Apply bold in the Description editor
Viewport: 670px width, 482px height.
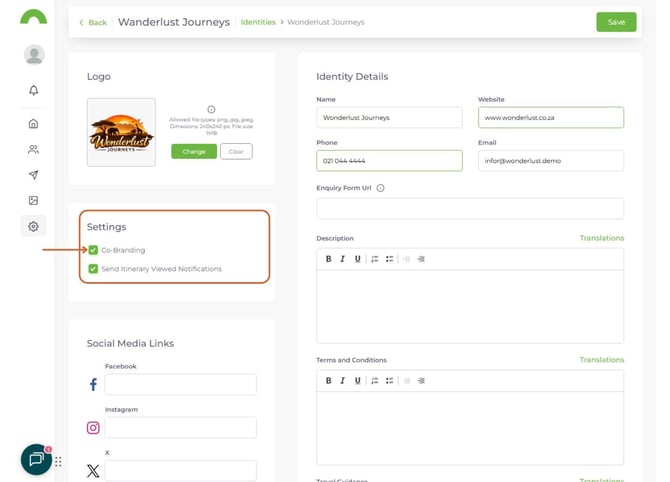click(x=328, y=259)
